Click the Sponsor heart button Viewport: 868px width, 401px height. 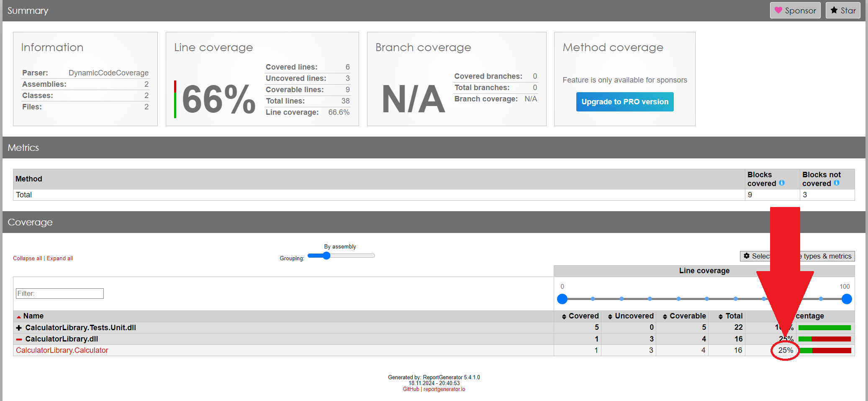coord(795,10)
